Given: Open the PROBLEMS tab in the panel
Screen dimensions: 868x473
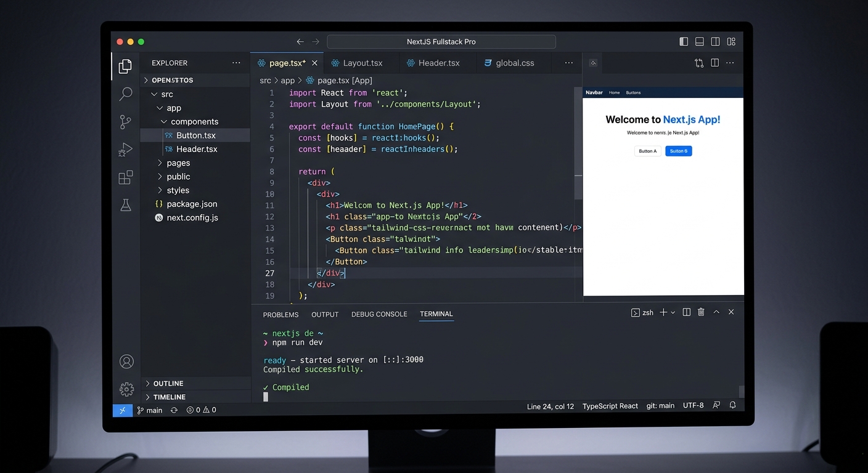Looking at the screenshot, I should click(280, 314).
